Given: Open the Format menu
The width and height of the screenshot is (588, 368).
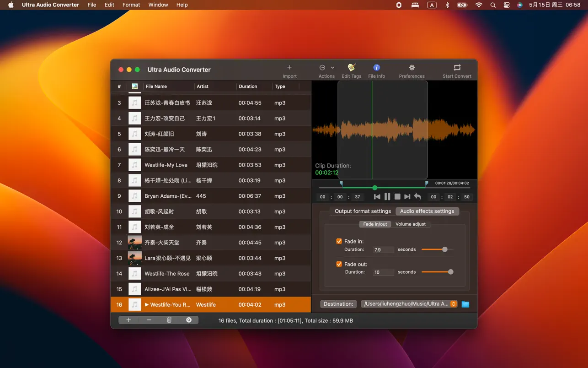Looking at the screenshot, I should (131, 5).
